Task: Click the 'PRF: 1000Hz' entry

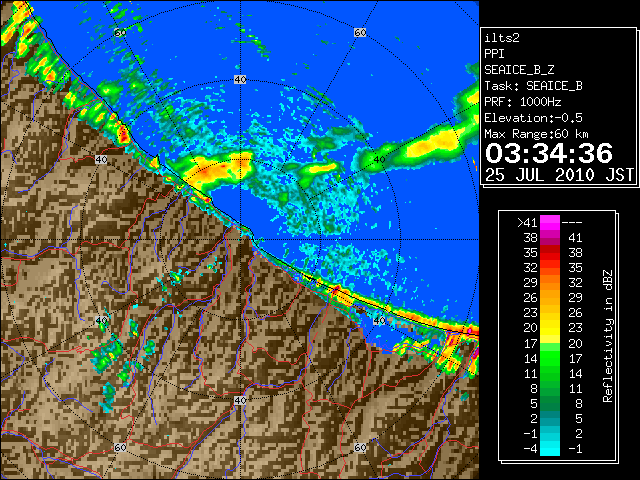Action: pyautogui.click(x=523, y=102)
